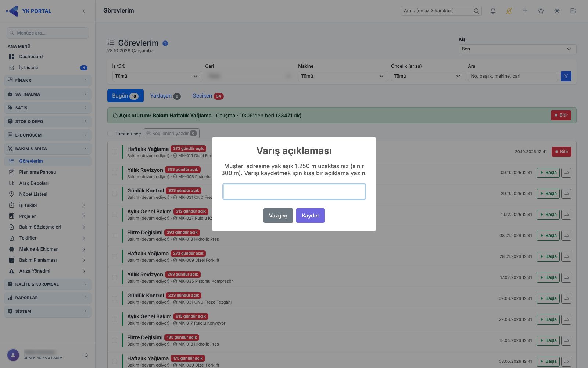Open the Kişi dropdown showing Ben
The width and height of the screenshot is (588, 368).
[x=517, y=49]
